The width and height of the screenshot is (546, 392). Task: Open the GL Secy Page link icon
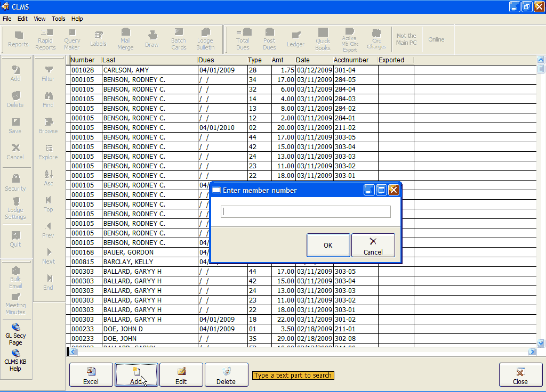click(15, 334)
